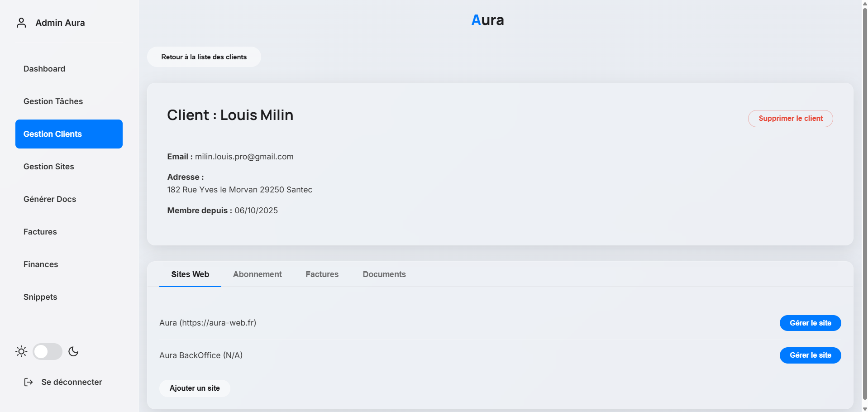Screen dimensions: 868x412
Task: Open Dashboard from the sidebar
Action: tap(44, 68)
